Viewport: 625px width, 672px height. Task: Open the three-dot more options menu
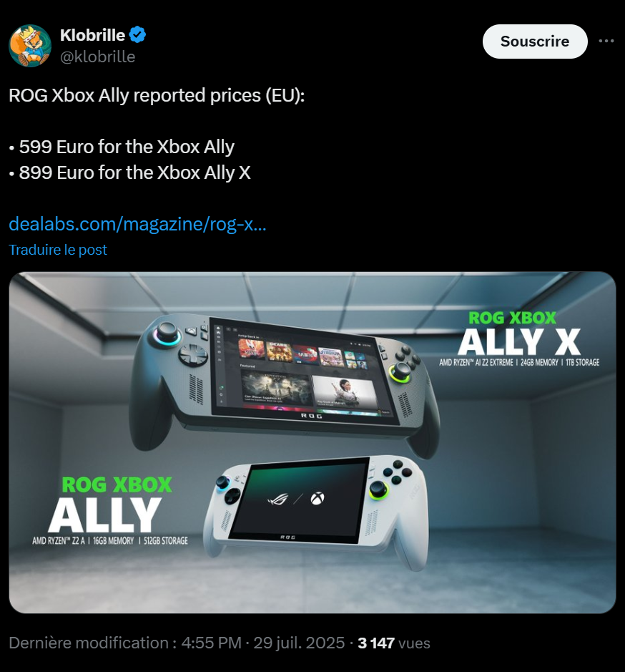click(606, 41)
